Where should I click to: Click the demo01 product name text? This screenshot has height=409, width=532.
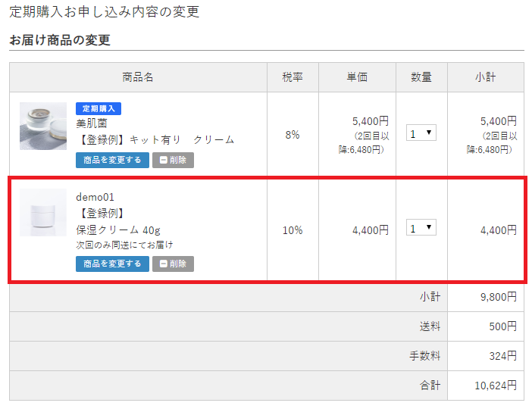(x=95, y=197)
